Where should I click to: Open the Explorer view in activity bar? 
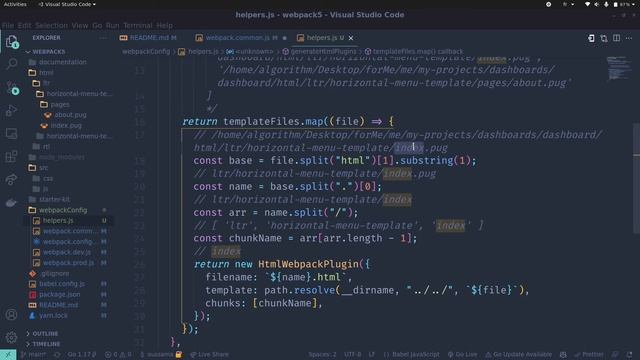pyautogui.click(x=11, y=41)
